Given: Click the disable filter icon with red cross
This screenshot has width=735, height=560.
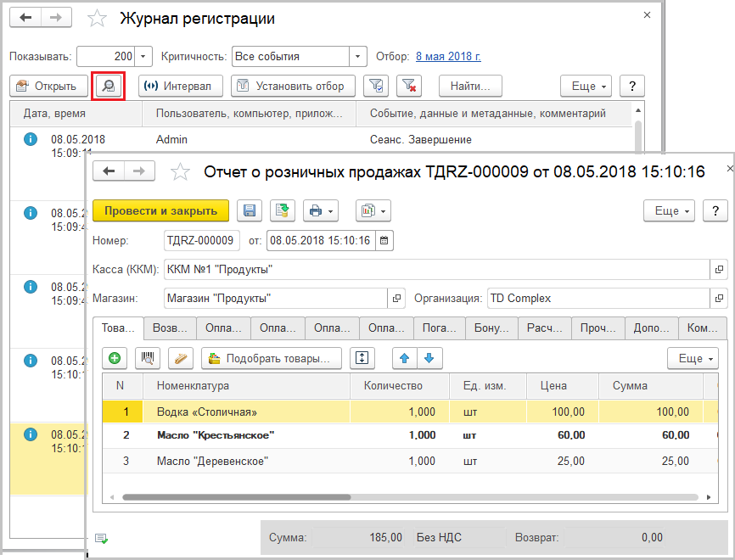Looking at the screenshot, I should click(408, 86).
